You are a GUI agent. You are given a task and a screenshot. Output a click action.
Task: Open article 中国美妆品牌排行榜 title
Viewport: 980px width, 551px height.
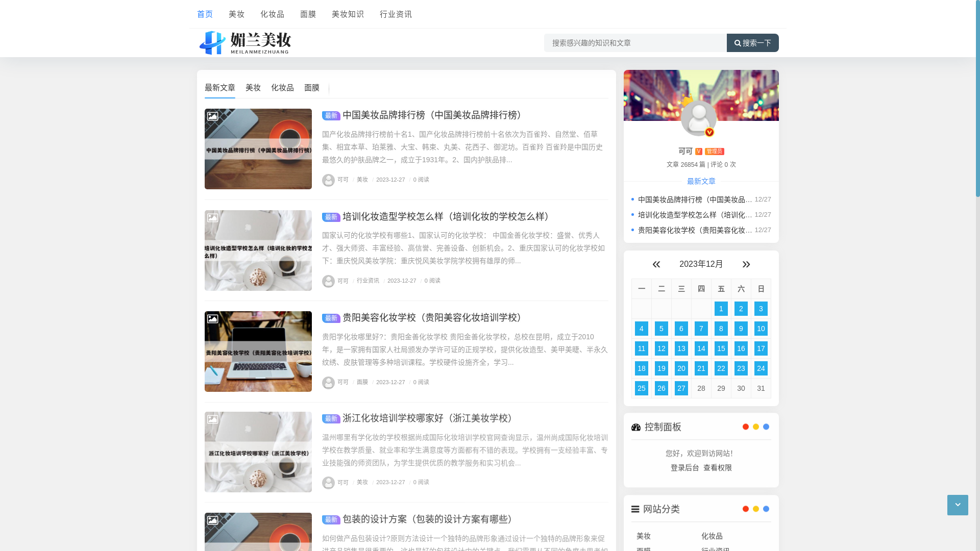(434, 115)
